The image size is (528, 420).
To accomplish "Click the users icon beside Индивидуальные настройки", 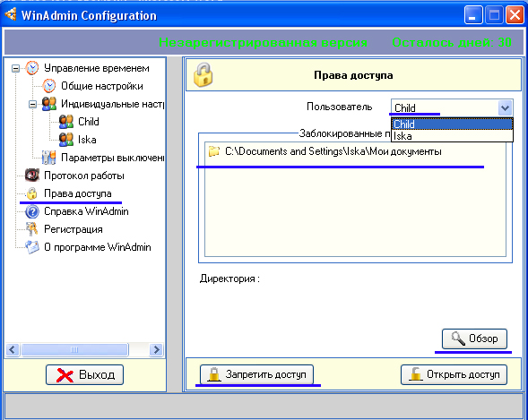I will coord(49,104).
